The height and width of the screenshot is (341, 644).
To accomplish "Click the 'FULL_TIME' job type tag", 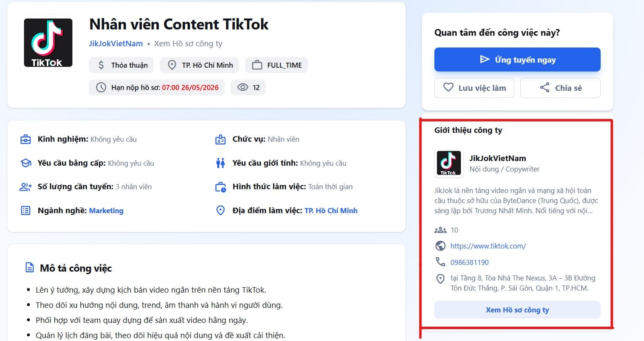I will [276, 65].
